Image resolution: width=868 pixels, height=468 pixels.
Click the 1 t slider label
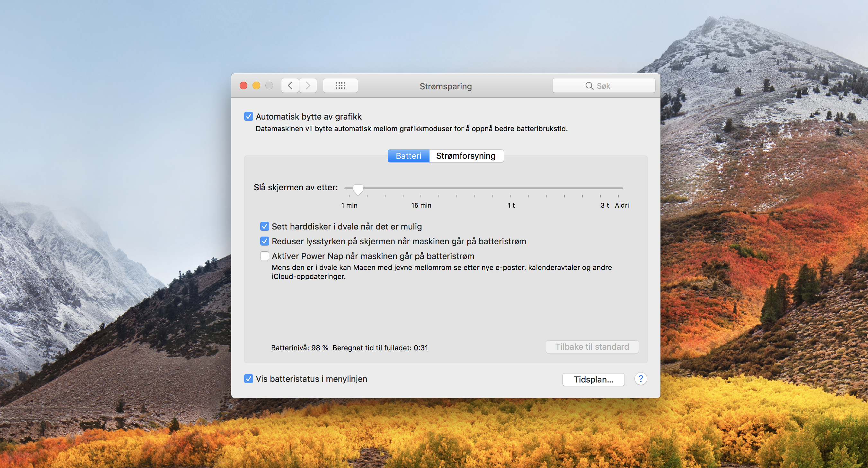click(x=511, y=205)
